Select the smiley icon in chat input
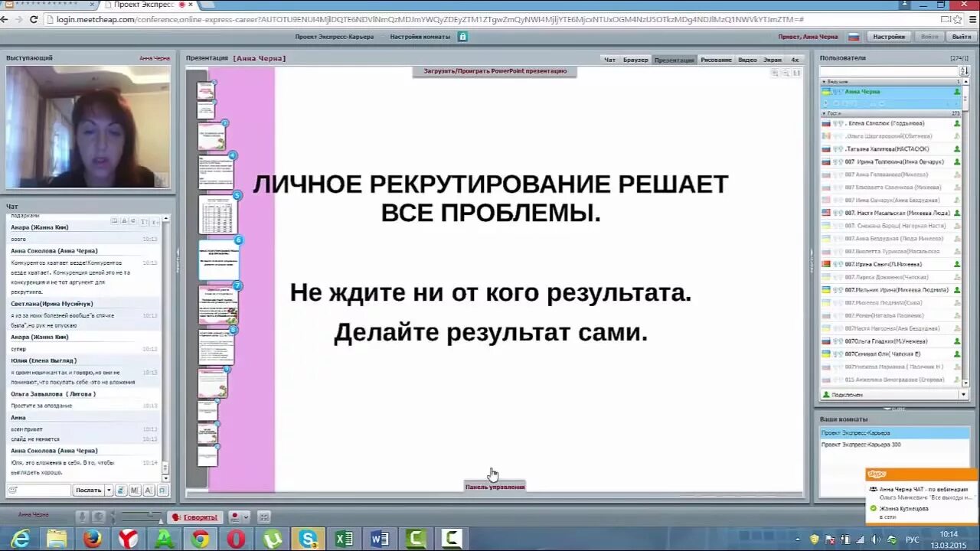The image size is (980, 551). point(12,490)
